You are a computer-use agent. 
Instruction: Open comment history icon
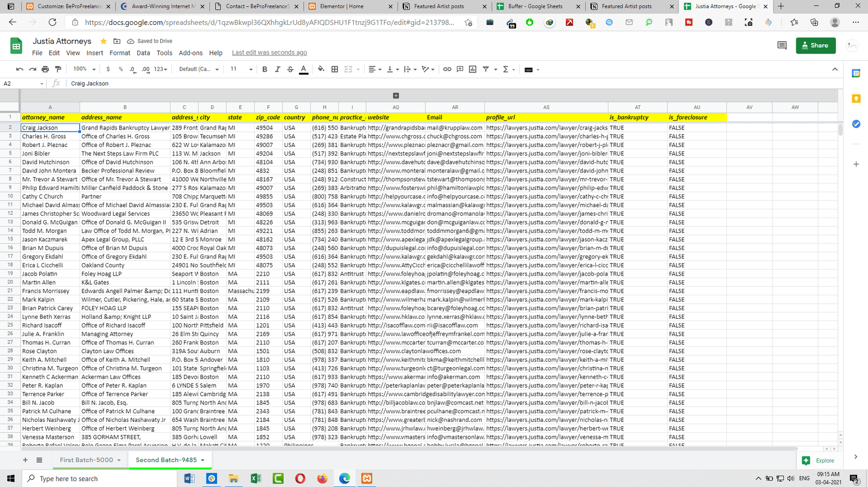pos(782,46)
